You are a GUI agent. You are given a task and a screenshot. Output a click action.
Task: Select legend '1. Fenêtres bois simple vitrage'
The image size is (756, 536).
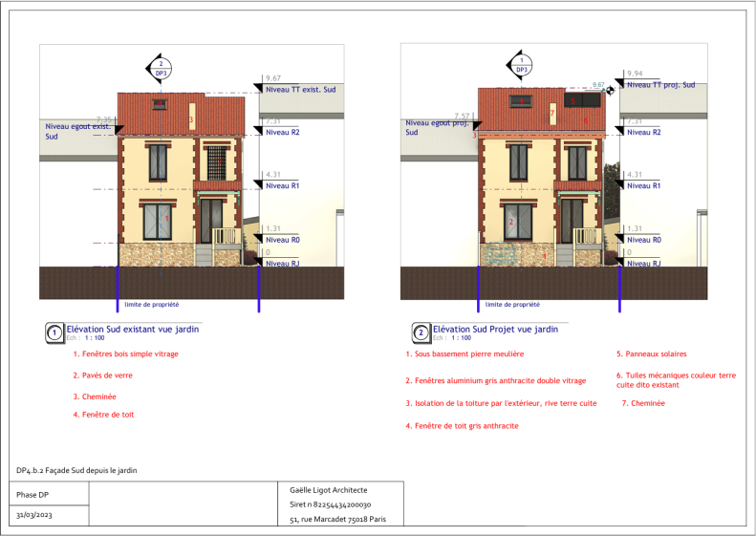pos(126,354)
